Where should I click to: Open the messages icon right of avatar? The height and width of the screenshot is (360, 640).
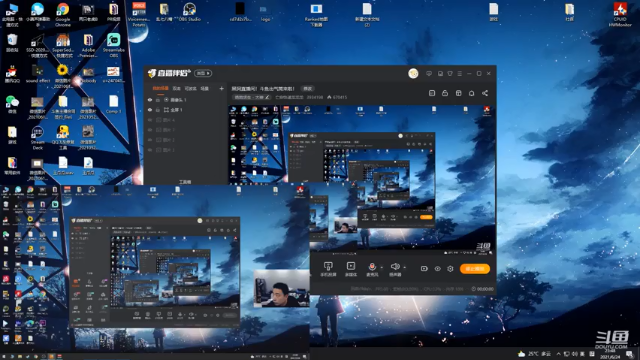[x=429, y=73]
